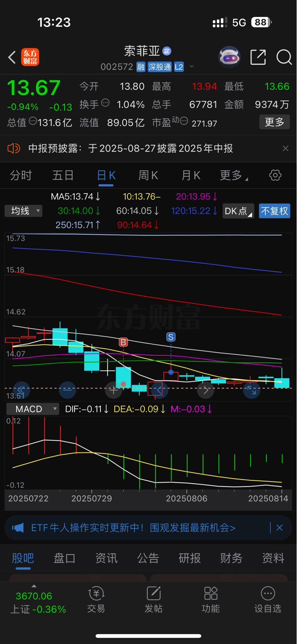
Task: Expand stock title dropdown arrow
Action: pos(191,67)
